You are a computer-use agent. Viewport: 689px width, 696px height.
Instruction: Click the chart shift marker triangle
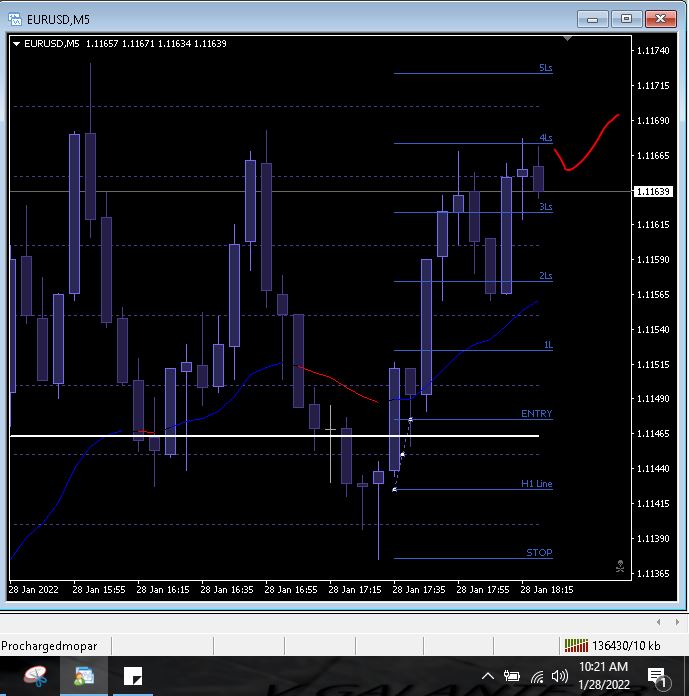tap(567, 39)
